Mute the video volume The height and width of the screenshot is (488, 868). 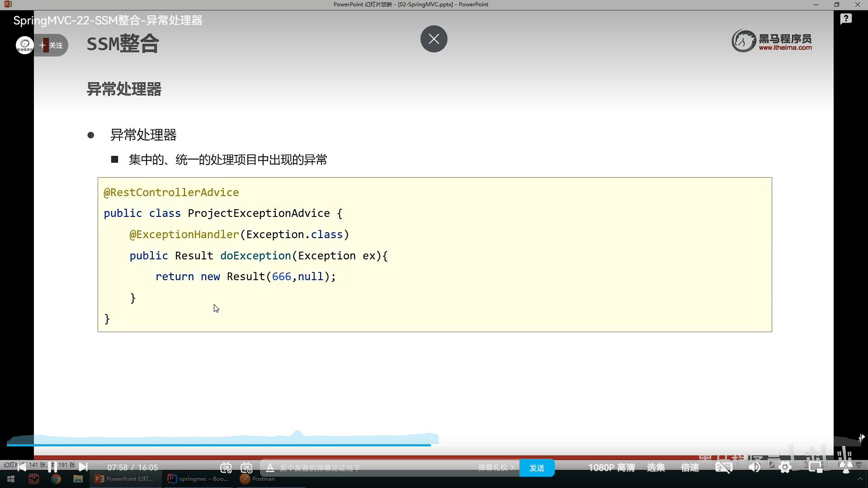tap(754, 468)
